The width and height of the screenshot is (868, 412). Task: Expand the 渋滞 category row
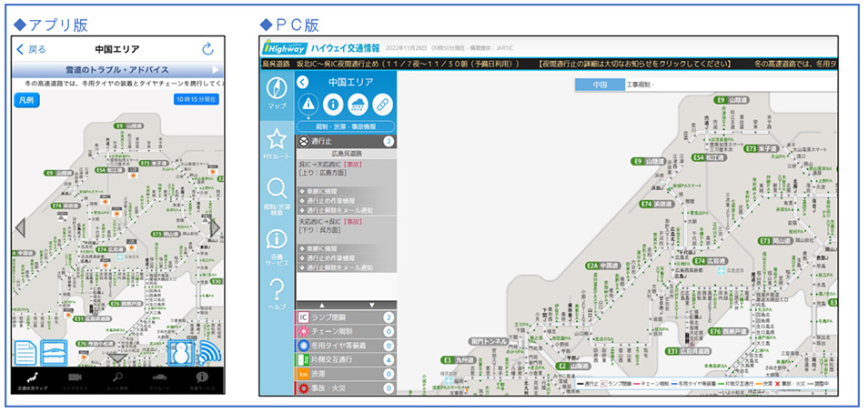[346, 375]
